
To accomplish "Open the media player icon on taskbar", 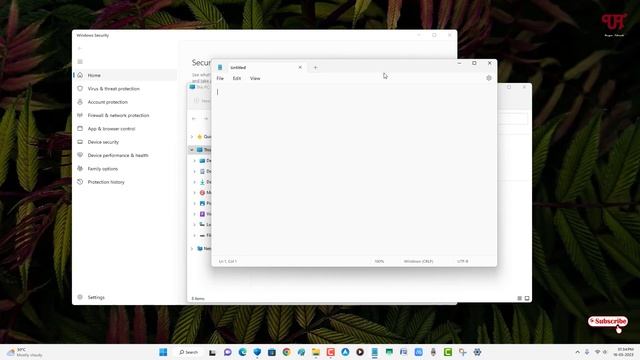I will 360,352.
